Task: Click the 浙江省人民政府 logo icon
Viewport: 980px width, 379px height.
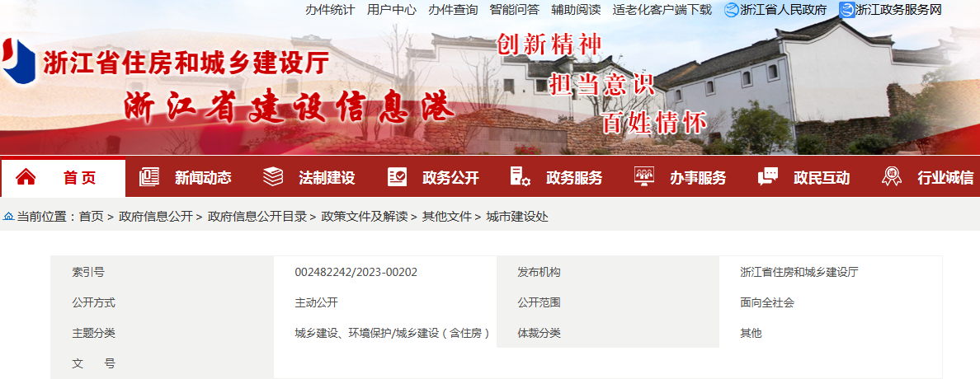Action: [731, 9]
